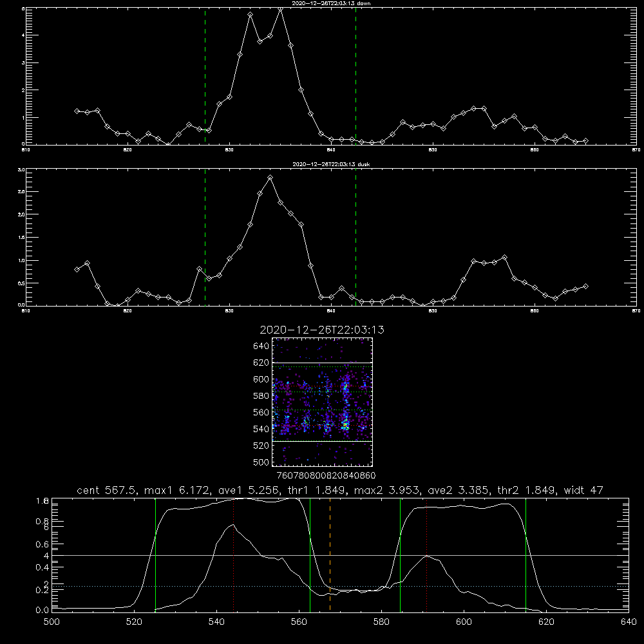This screenshot has width=644, height=644.
Task: Click the 'ave1 5.256' value
Action: click(249, 490)
